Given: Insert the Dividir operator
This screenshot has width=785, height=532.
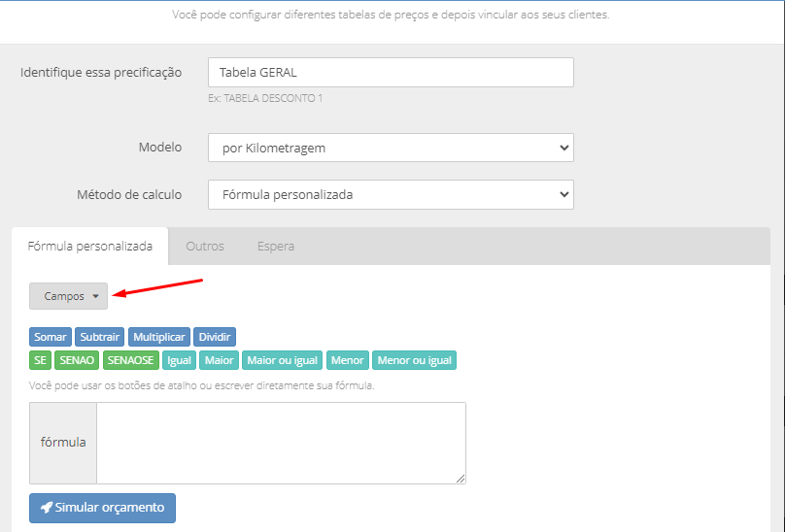Looking at the screenshot, I should [215, 337].
